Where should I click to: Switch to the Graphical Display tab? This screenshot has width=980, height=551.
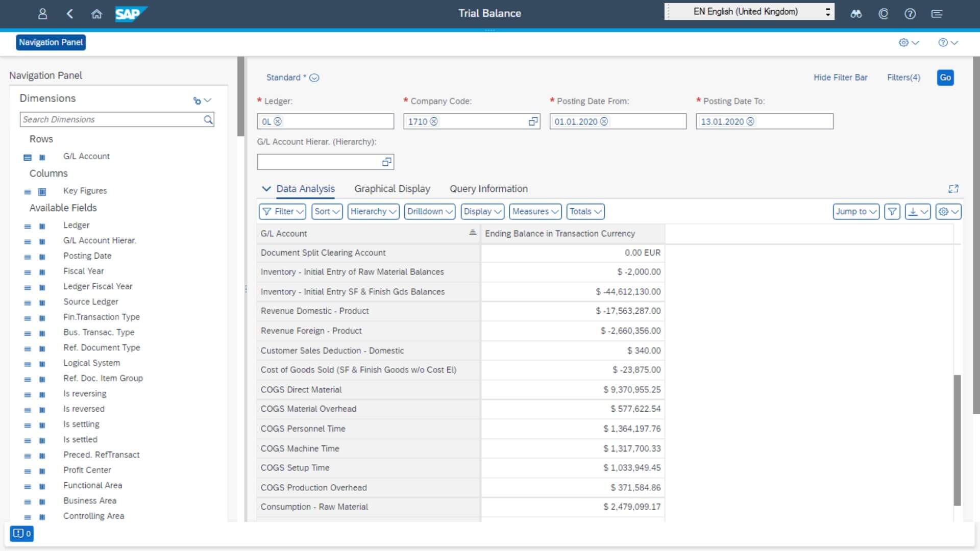(392, 189)
